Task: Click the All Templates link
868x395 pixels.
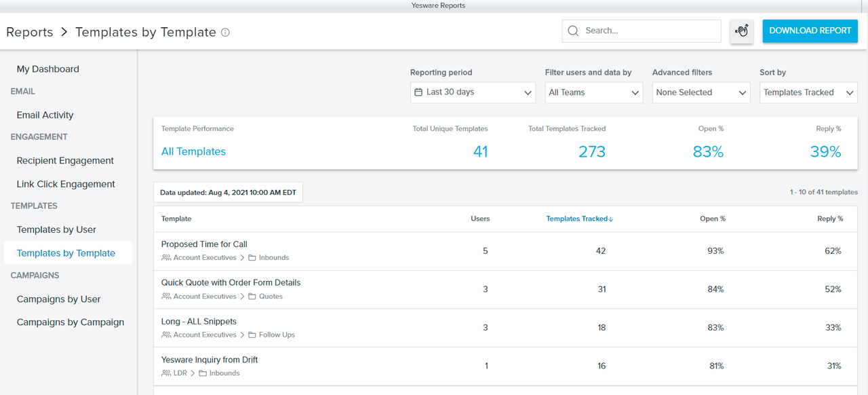Action: pyautogui.click(x=193, y=151)
